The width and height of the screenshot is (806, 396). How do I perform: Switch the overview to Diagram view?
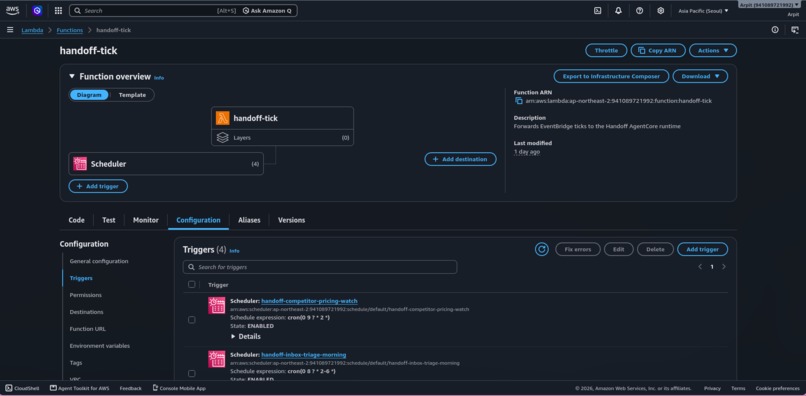(x=89, y=95)
